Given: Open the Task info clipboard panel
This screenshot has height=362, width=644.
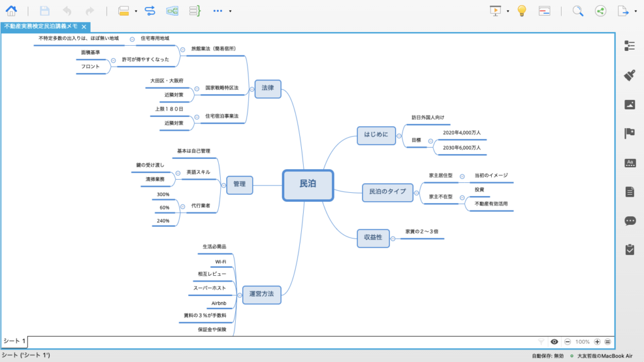Looking at the screenshot, I should 630,250.
